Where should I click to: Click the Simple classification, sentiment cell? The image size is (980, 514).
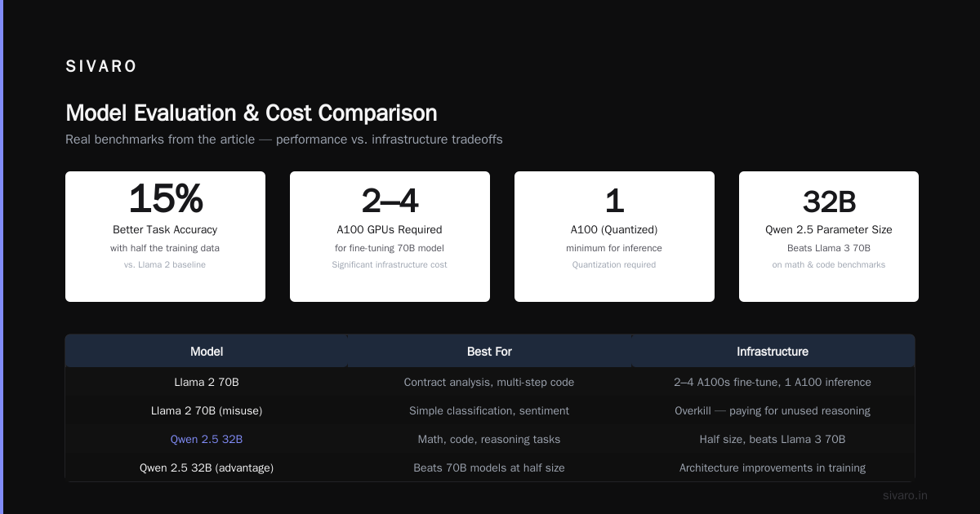[x=489, y=410]
